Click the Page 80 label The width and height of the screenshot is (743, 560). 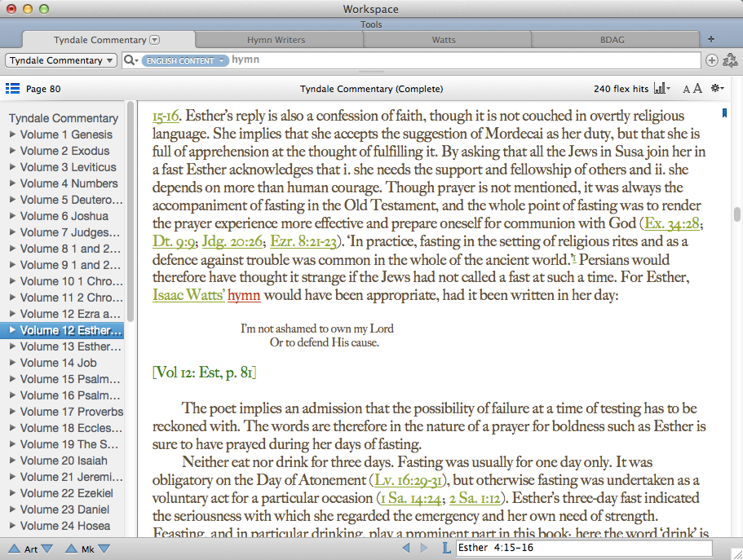[x=43, y=89]
